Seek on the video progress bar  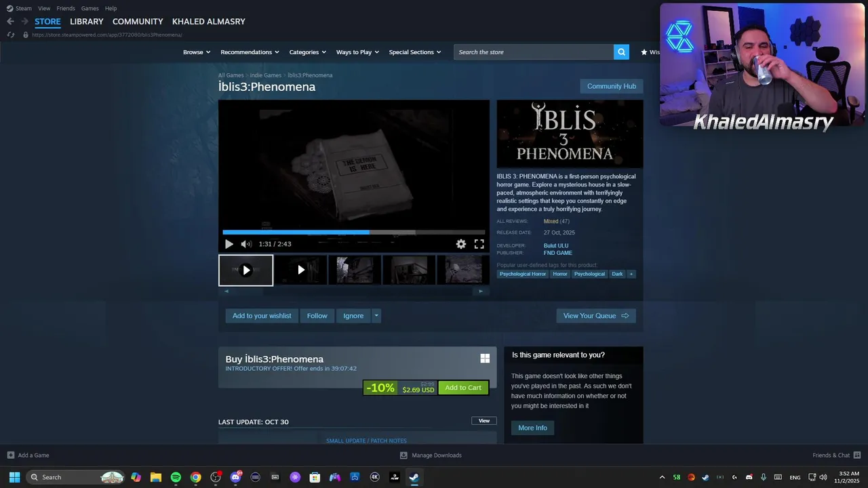coord(354,232)
